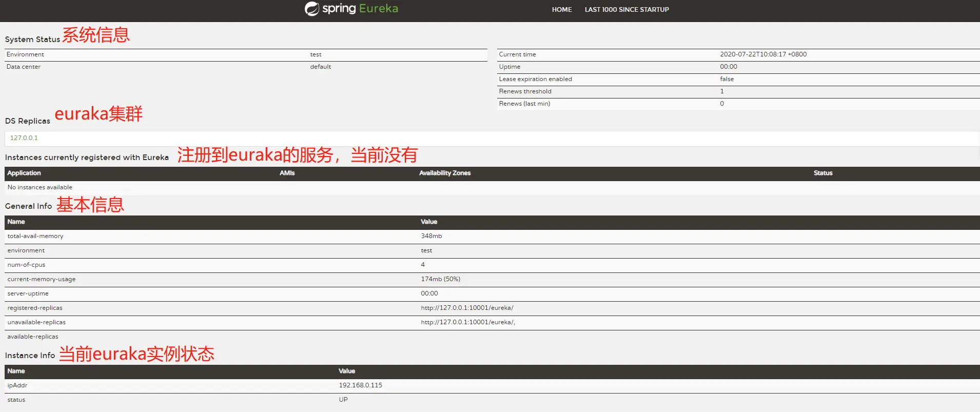Click the 'false' lease expiration value
Image resolution: width=980 pixels, height=412 pixels.
pyautogui.click(x=727, y=79)
